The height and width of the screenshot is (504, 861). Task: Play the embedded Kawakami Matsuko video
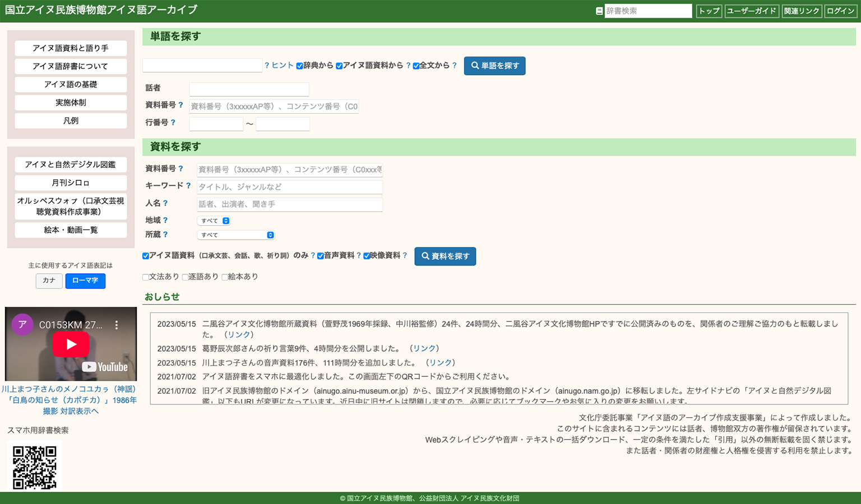pyautogui.click(x=71, y=344)
